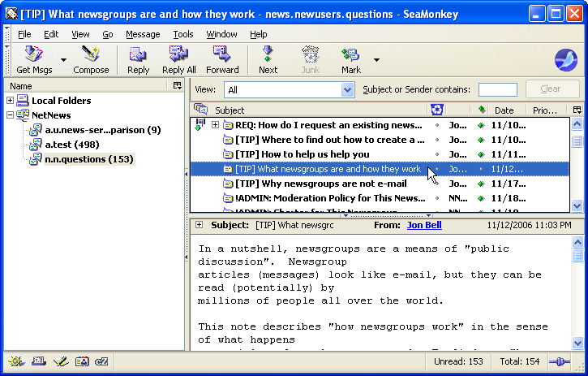Open the Tools menu
The width and height of the screenshot is (588, 376).
pyautogui.click(x=182, y=34)
